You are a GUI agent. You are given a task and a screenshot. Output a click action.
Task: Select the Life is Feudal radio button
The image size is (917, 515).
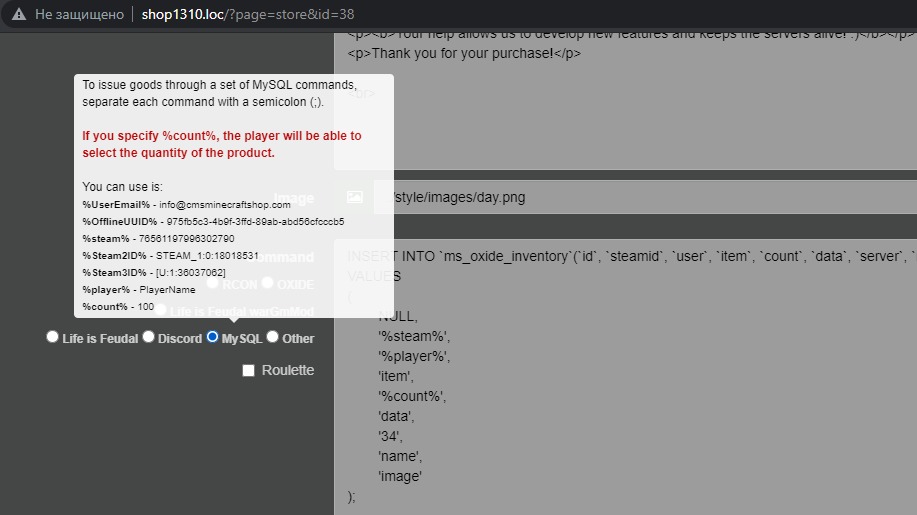pyautogui.click(x=53, y=337)
